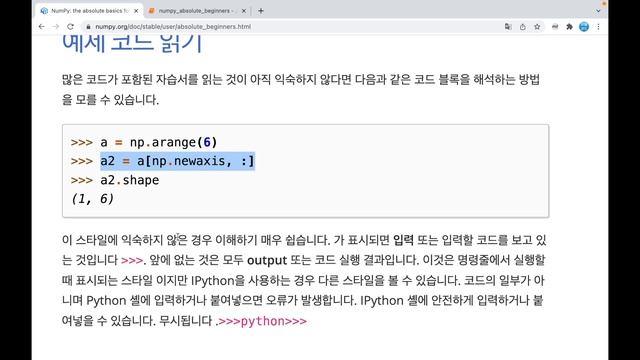Click the Jupyter favicon on second tab

151,11
